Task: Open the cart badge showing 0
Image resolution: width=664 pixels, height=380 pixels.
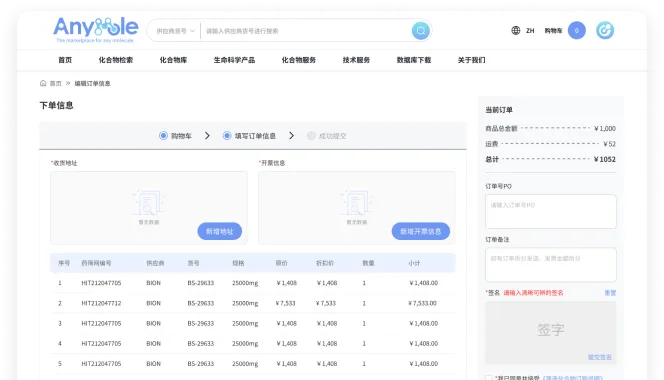Action: (x=576, y=31)
